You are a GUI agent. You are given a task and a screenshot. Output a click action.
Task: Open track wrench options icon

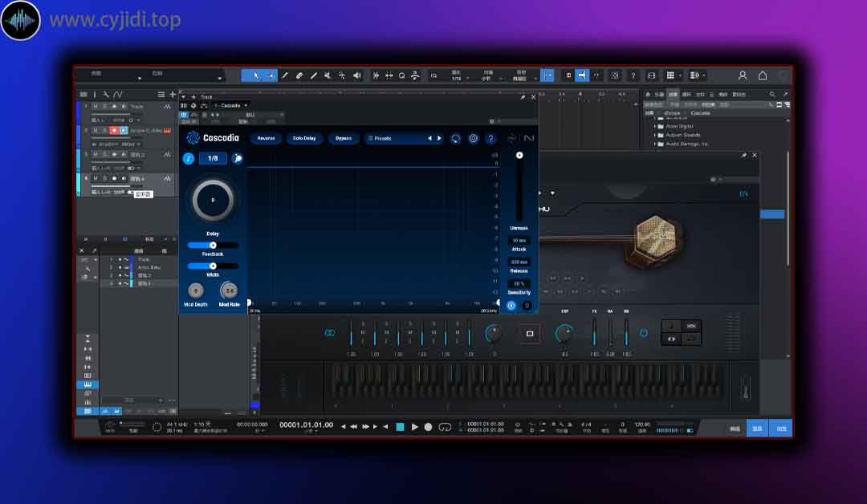pos(106,95)
